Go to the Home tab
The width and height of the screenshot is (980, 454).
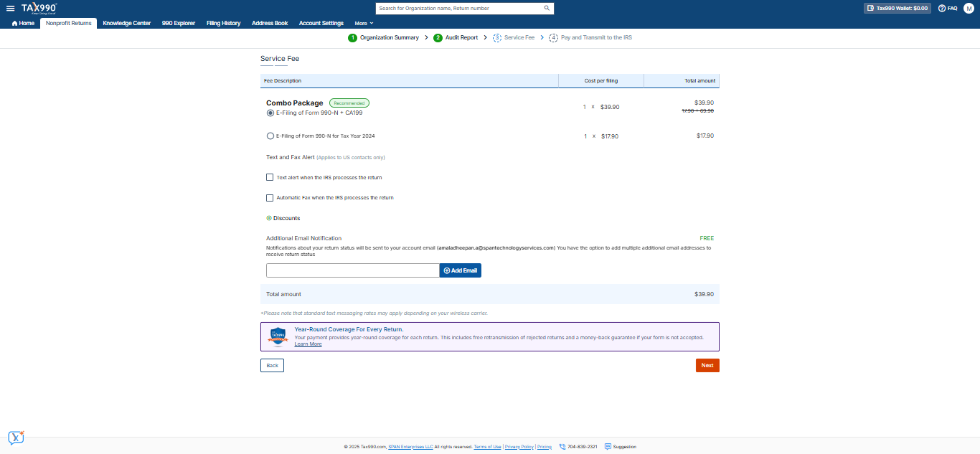pos(23,23)
